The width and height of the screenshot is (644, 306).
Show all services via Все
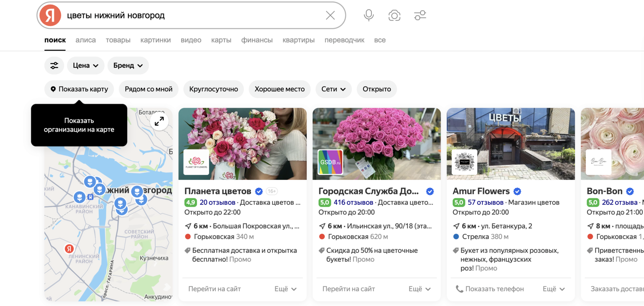(x=380, y=40)
